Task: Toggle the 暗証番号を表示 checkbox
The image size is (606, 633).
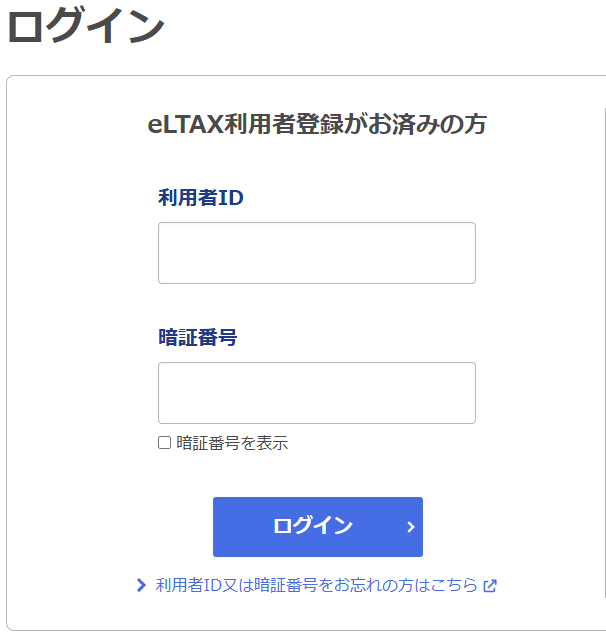Action: (164, 442)
